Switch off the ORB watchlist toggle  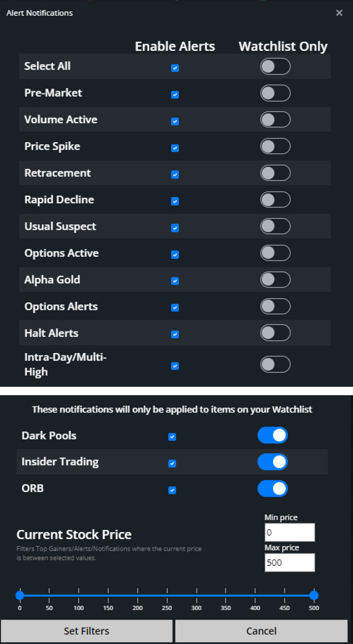point(273,488)
